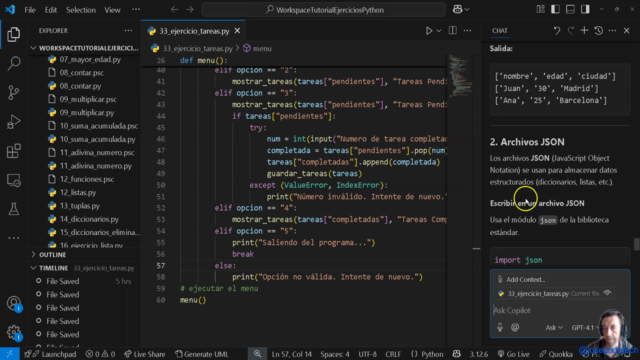Open Explorer Views and More Actions

[x=128, y=31]
